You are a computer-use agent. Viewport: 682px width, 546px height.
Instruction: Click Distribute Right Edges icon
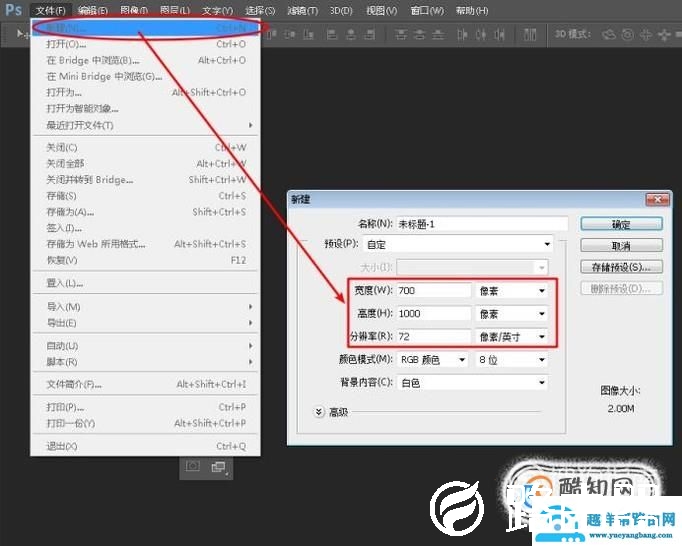(x=500, y=34)
